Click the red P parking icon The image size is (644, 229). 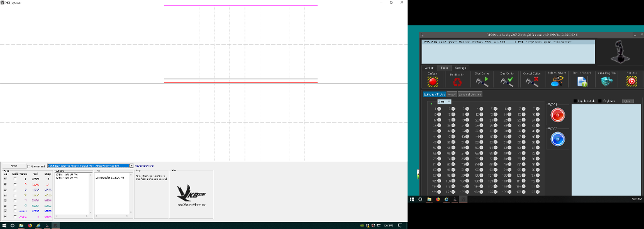[x=631, y=82]
